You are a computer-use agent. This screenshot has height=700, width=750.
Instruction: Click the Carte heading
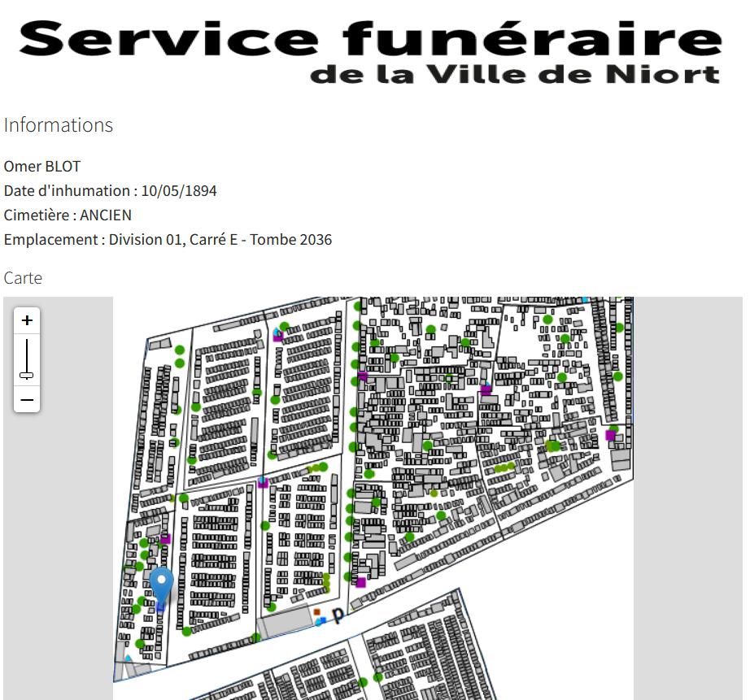click(23, 278)
